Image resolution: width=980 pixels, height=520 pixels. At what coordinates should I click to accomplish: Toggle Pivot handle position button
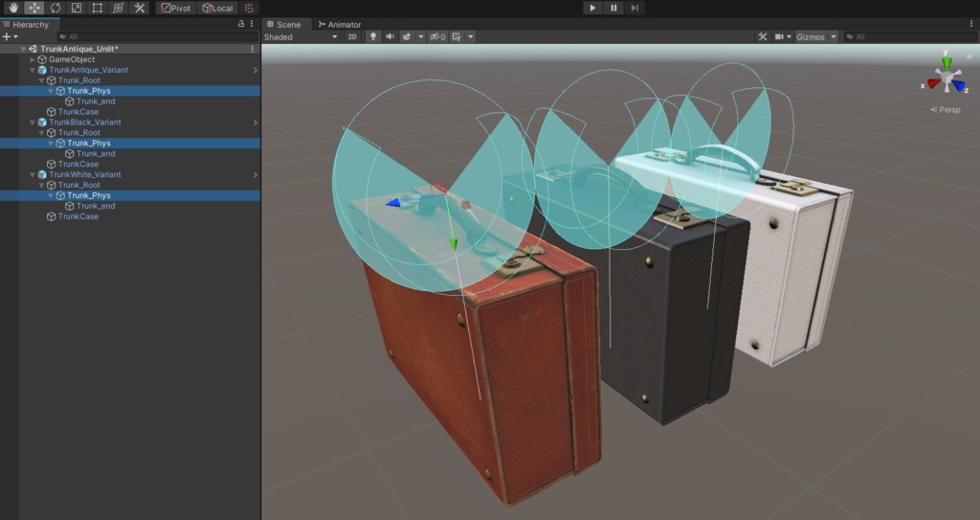click(176, 8)
